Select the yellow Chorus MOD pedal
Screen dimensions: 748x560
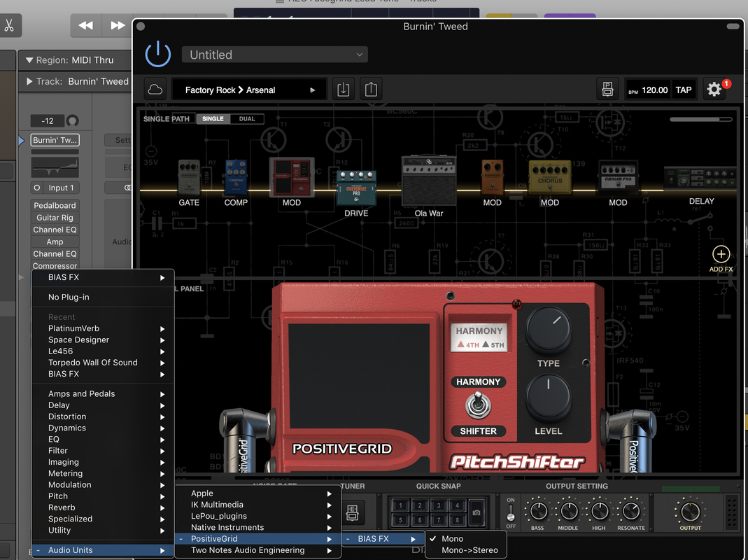[x=549, y=177]
